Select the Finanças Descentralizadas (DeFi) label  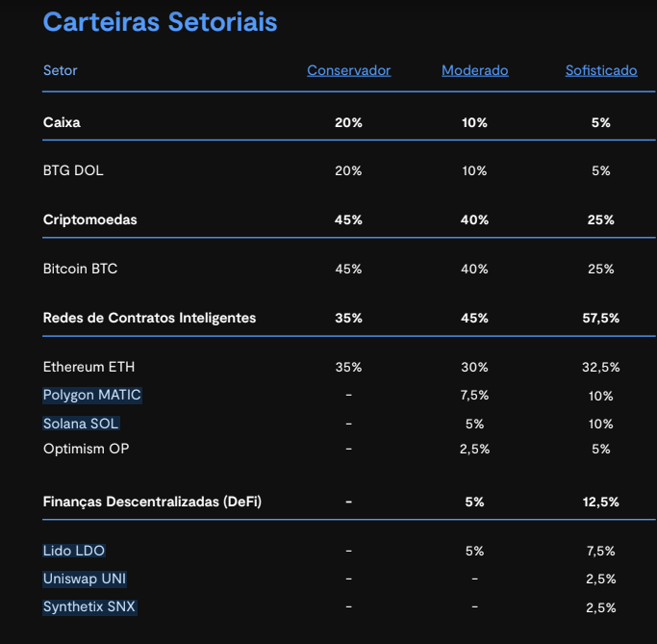click(152, 502)
